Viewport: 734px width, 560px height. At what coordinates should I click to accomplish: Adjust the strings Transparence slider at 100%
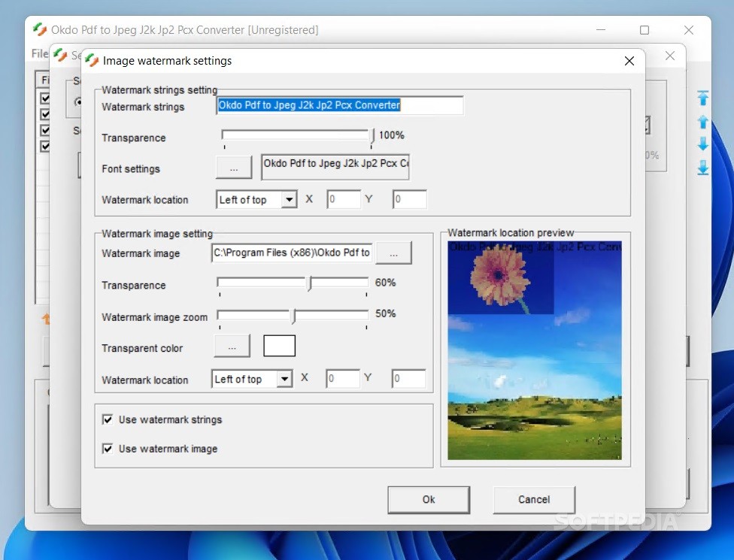coord(372,136)
